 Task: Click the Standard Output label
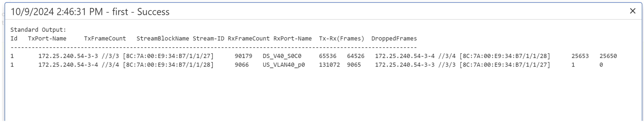[38, 30]
